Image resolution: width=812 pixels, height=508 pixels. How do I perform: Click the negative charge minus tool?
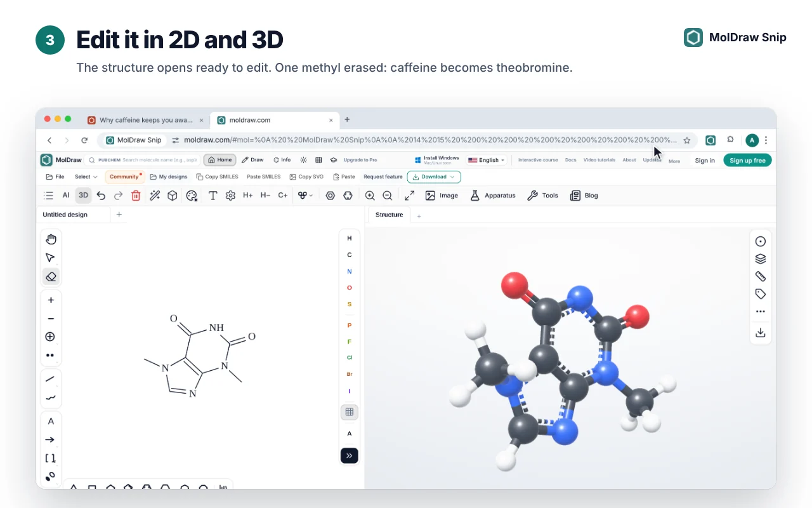tap(51, 319)
